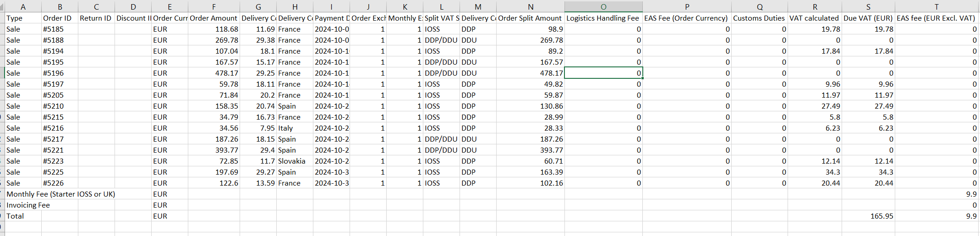This screenshot has height=236, width=980.
Task: Select the column R header
Action: (x=815, y=6)
